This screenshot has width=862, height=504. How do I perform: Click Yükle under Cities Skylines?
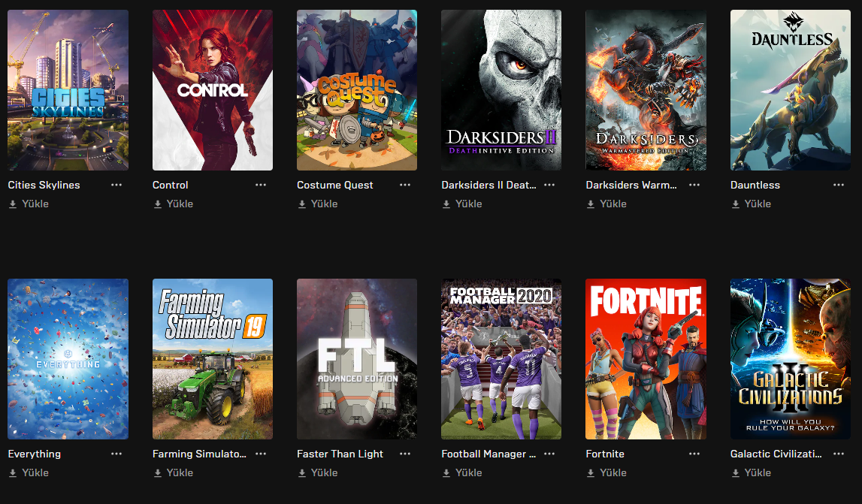point(29,204)
